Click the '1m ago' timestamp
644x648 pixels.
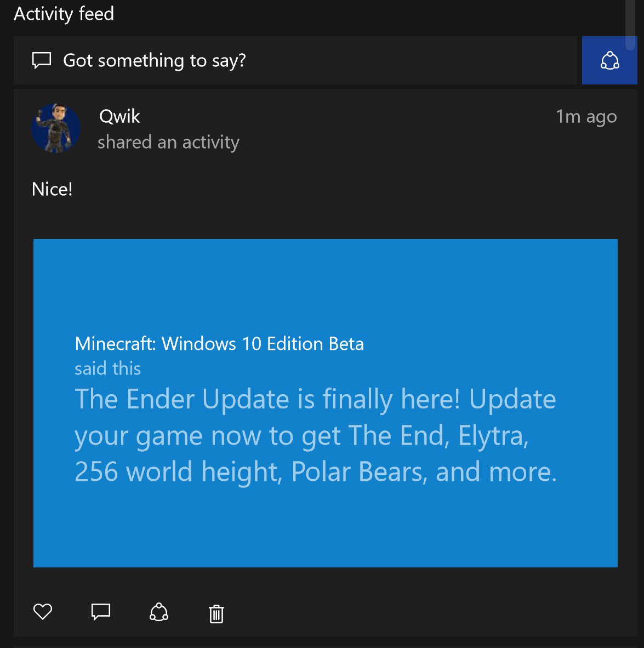586,116
